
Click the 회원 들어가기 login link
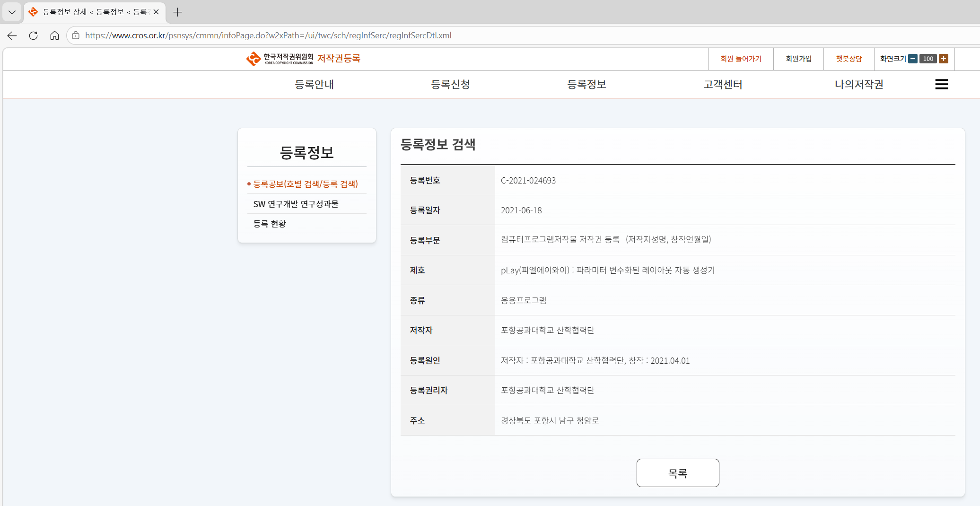[741, 59]
